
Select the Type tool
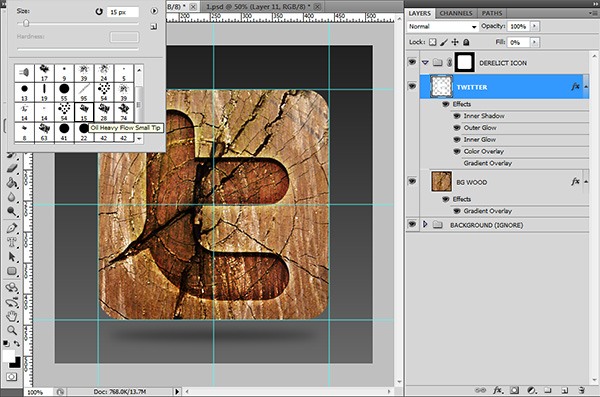point(12,242)
